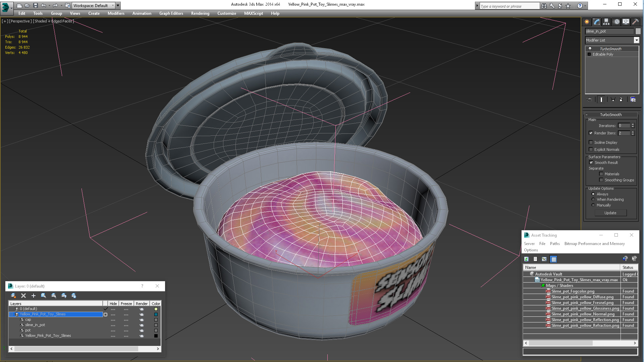This screenshot has width=644, height=362.
Task: Open Paths menu in Asset Tracking
Action: [555, 244]
